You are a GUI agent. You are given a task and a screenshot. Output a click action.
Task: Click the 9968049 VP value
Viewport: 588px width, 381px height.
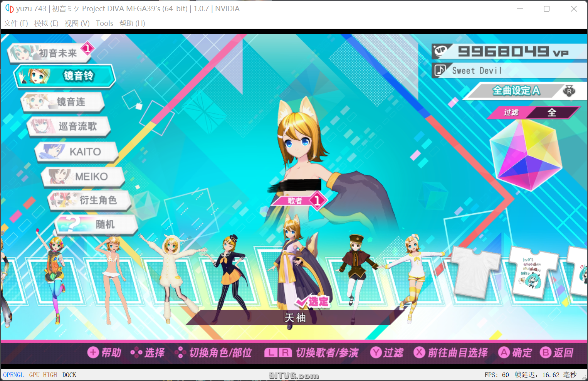coord(513,51)
